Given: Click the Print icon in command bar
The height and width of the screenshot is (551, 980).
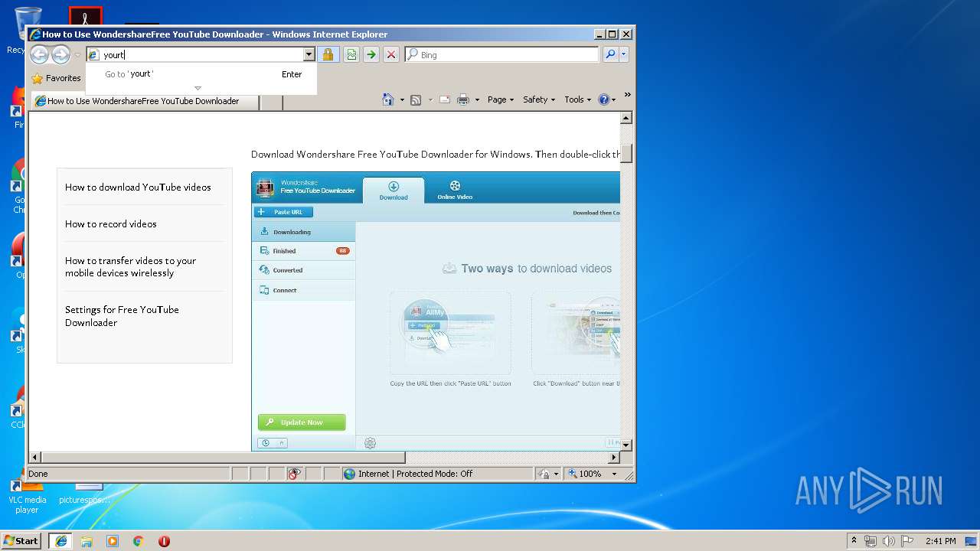Looking at the screenshot, I should click(463, 99).
